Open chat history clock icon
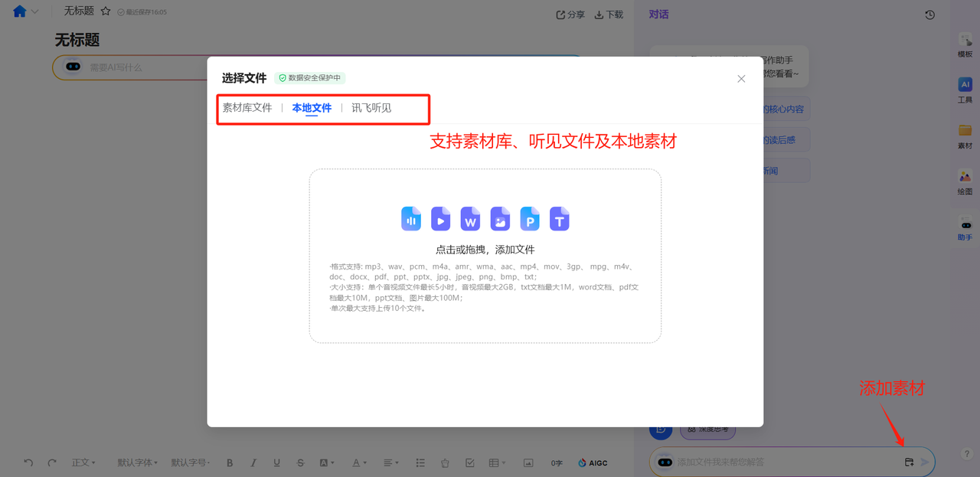The width and height of the screenshot is (980, 477). tap(930, 15)
